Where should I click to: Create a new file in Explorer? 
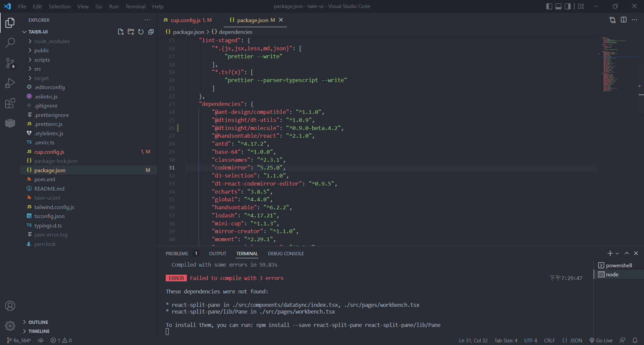pyautogui.click(x=121, y=31)
